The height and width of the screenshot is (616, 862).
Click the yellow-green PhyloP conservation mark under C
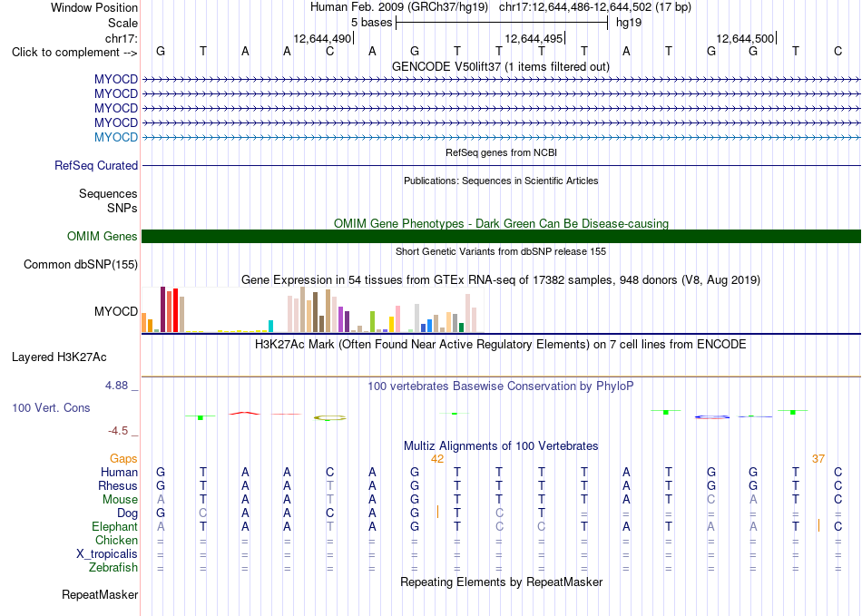point(330,418)
